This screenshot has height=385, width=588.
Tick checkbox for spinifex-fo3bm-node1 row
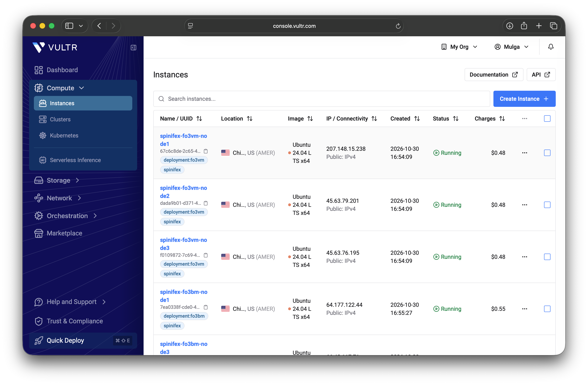coord(547,309)
